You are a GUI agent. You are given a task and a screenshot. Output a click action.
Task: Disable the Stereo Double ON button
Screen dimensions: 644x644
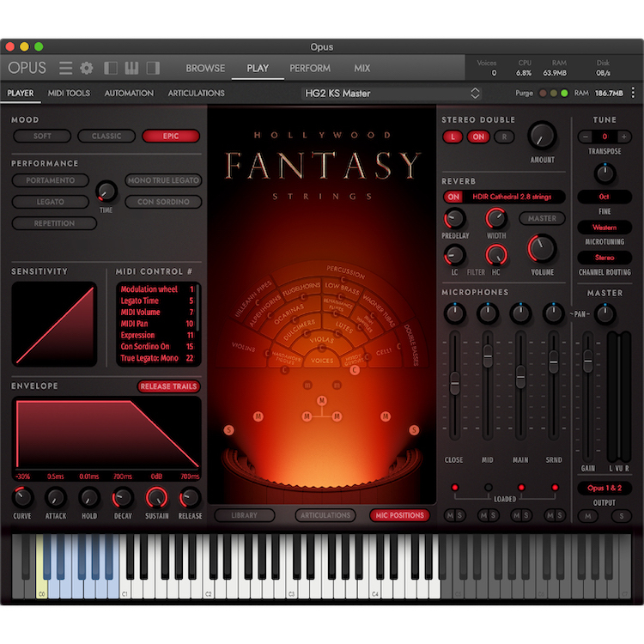tap(478, 137)
